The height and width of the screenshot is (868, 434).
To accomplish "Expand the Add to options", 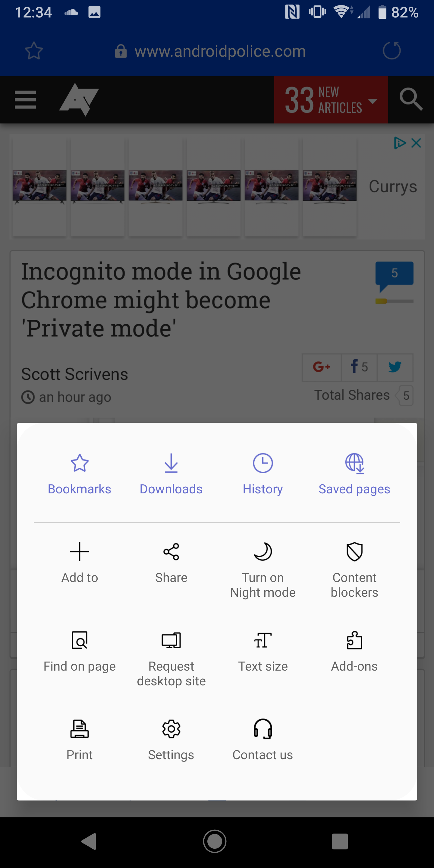I will 80,552.
